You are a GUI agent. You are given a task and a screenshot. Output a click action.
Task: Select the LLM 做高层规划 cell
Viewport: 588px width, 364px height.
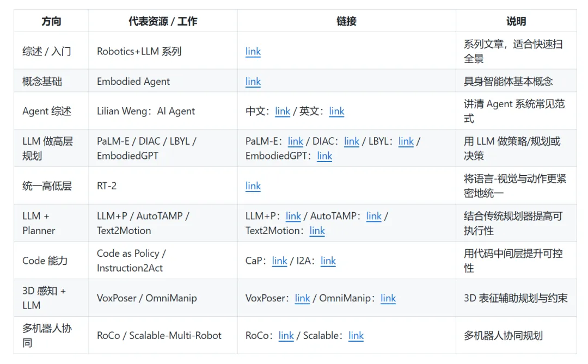(x=51, y=149)
